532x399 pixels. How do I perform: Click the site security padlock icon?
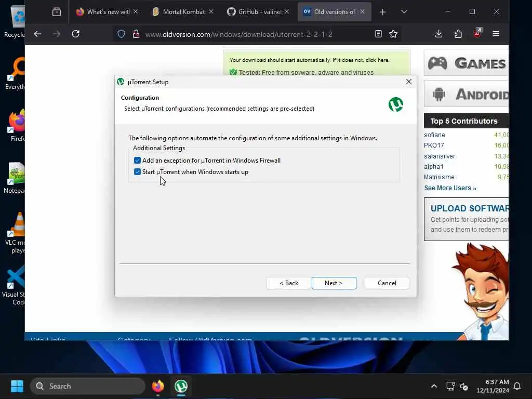pyautogui.click(x=136, y=34)
